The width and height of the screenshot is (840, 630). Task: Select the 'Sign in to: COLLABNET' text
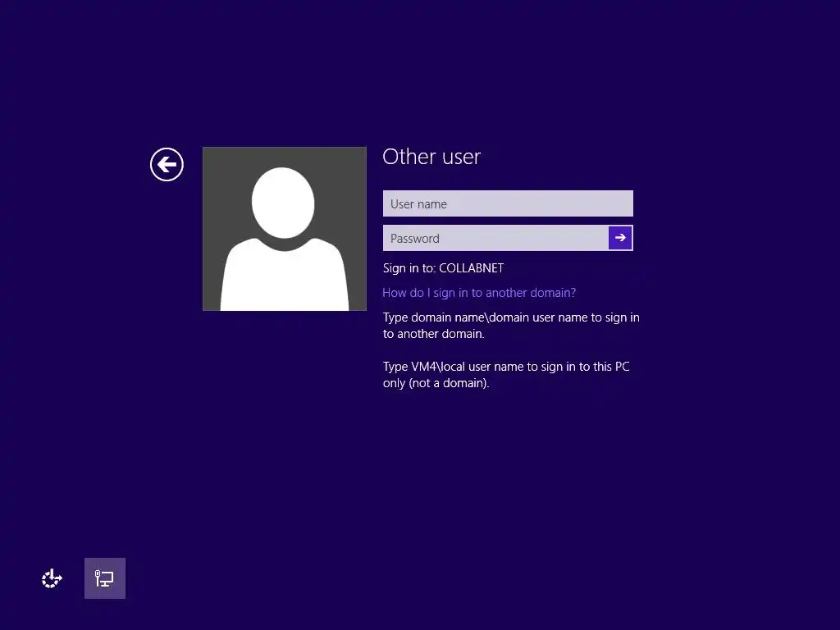[x=443, y=268]
